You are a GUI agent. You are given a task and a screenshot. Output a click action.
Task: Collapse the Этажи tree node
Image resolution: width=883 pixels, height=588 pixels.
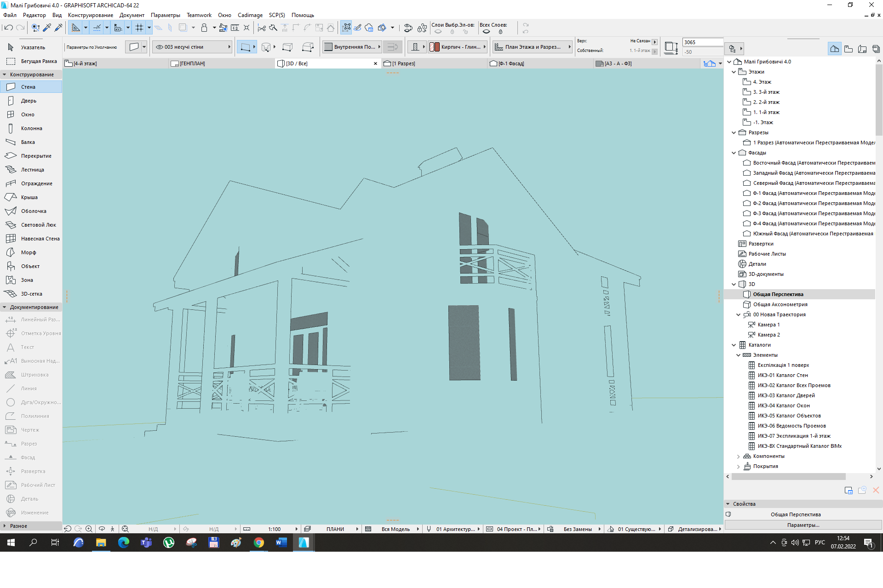coord(734,72)
